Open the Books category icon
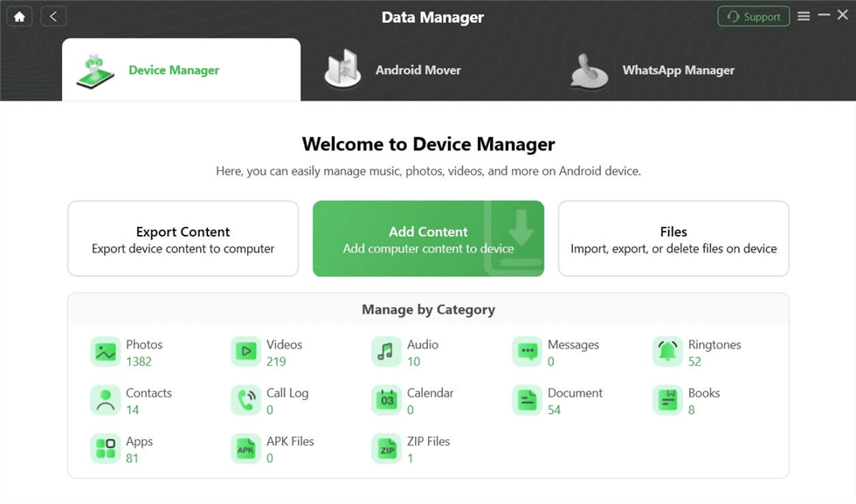Screen dimensions: 856x504 [x=668, y=400]
